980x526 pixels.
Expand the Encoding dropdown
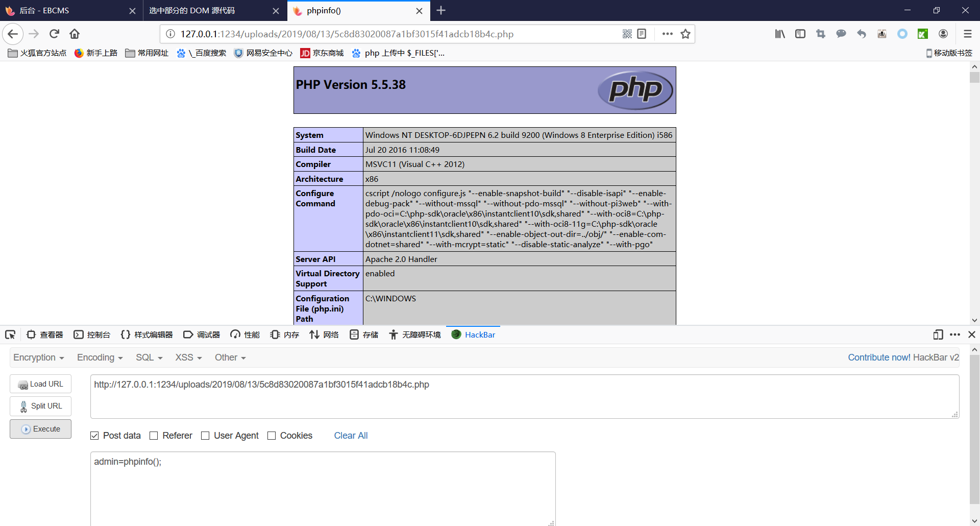point(100,357)
